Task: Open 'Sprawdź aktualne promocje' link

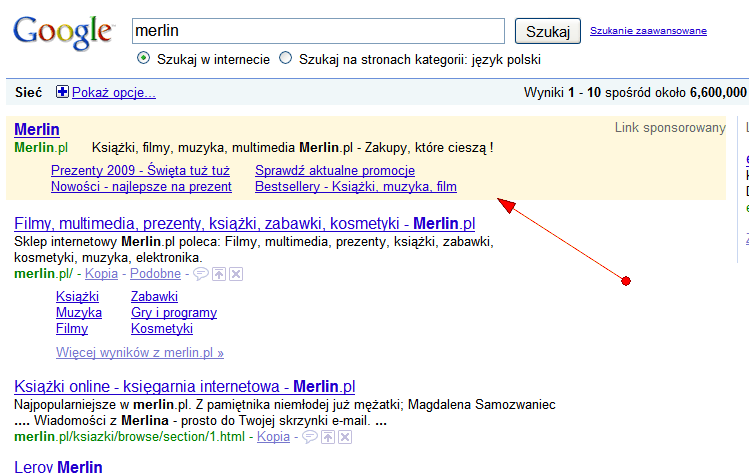Action: point(335,171)
